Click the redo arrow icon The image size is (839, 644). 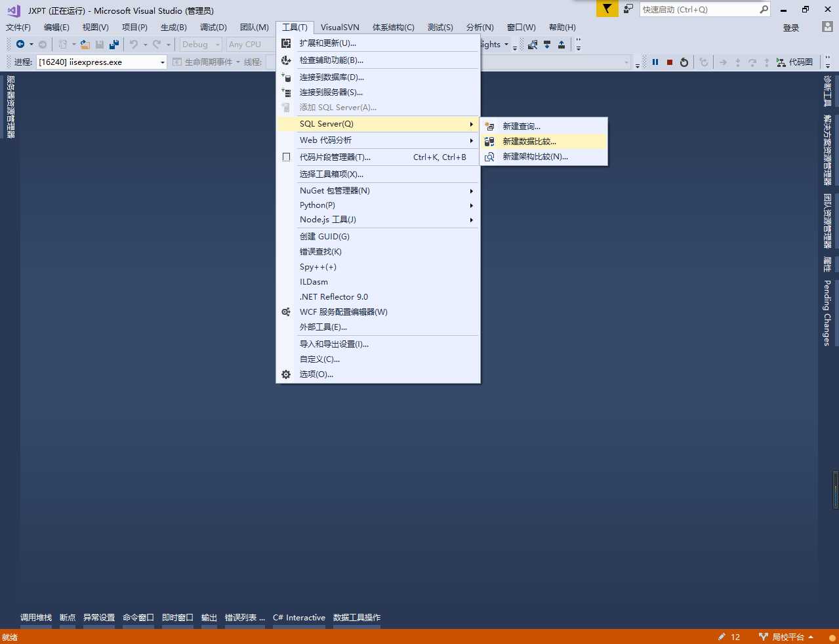[x=157, y=45]
